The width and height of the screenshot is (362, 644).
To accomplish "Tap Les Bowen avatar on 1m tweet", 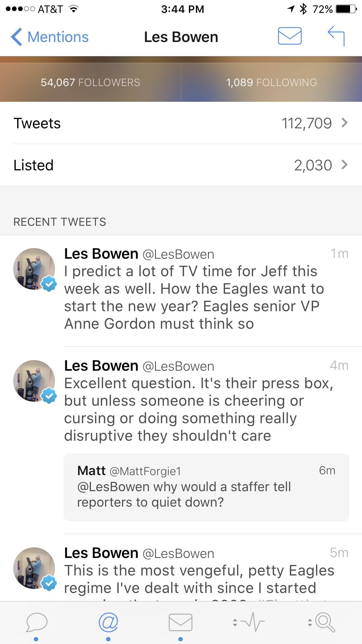I will [x=34, y=269].
